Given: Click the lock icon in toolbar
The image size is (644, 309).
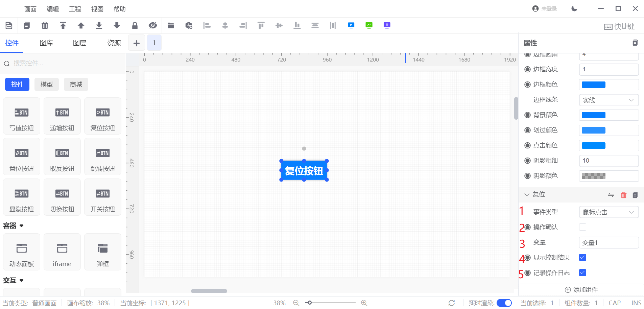Looking at the screenshot, I should pos(135,25).
